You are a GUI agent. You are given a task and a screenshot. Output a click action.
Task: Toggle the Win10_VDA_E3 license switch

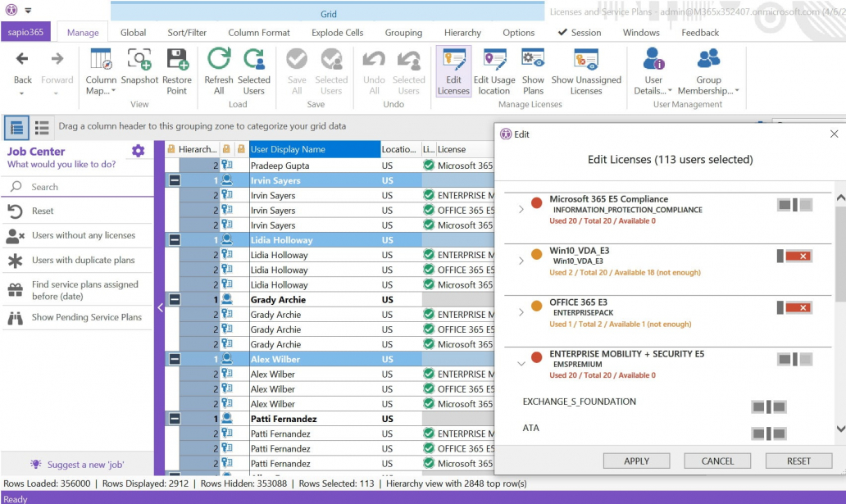pyautogui.click(x=794, y=257)
